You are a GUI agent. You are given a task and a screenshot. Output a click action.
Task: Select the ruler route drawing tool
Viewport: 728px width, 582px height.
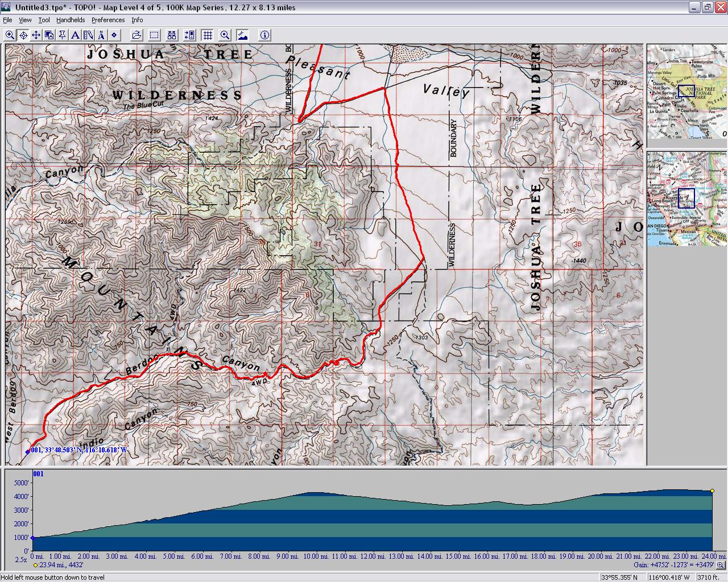coord(88,35)
